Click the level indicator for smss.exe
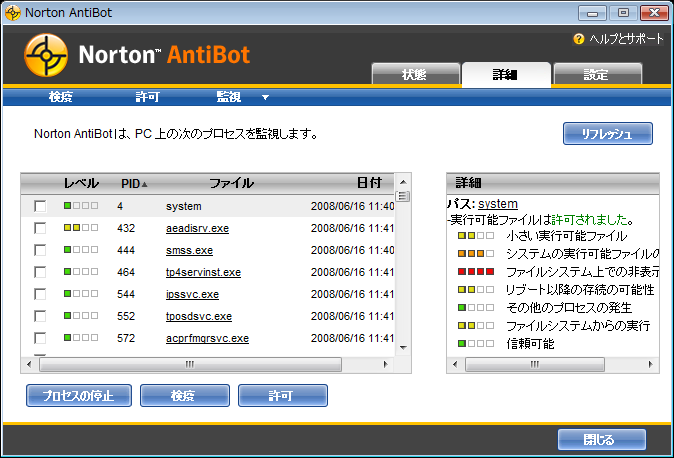674x458 pixels. [x=81, y=249]
